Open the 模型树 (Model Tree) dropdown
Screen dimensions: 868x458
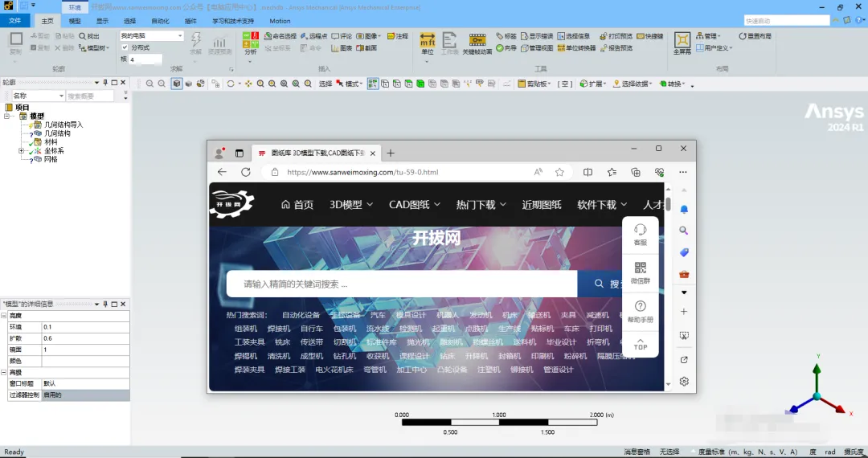[x=93, y=48]
